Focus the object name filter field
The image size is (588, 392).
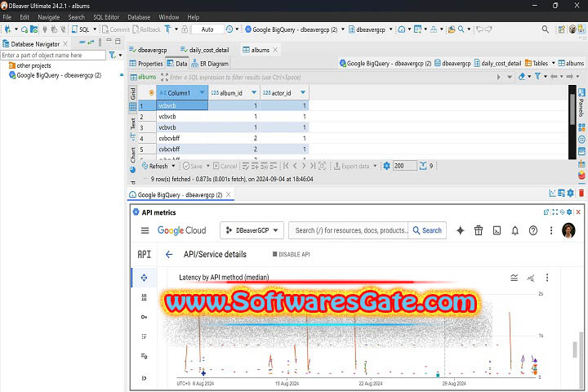(53, 56)
